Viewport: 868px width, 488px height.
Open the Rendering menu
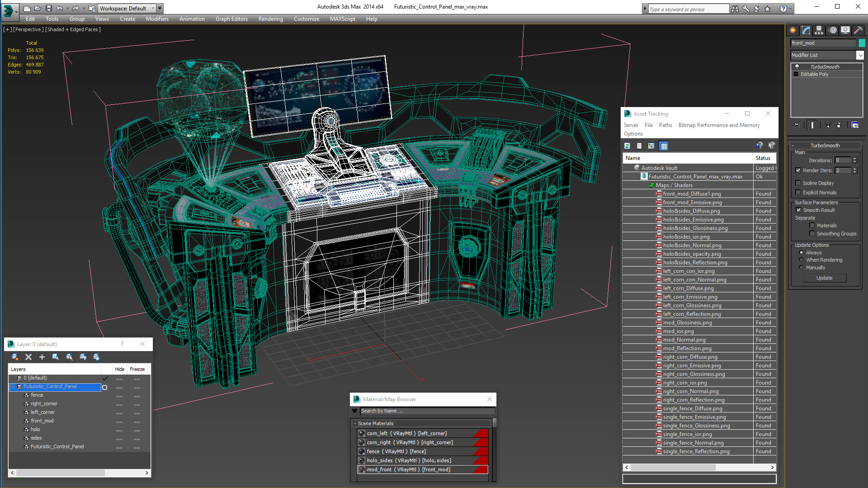270,19
